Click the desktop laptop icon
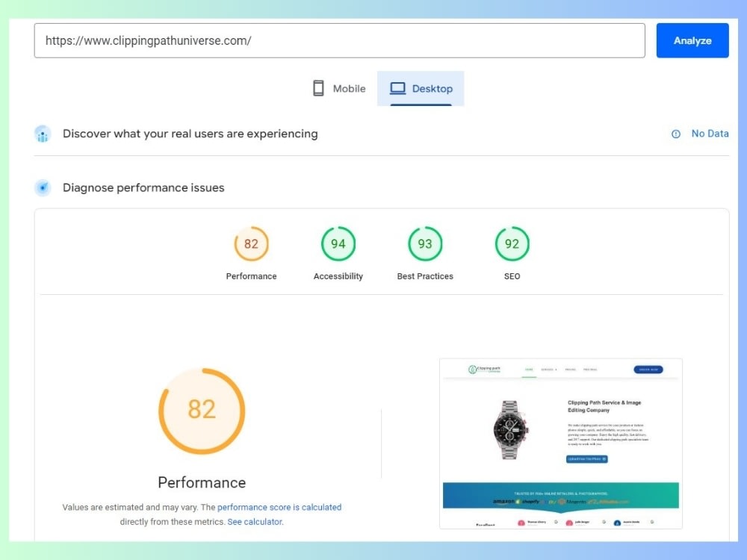This screenshot has width=747, height=560. click(x=398, y=89)
